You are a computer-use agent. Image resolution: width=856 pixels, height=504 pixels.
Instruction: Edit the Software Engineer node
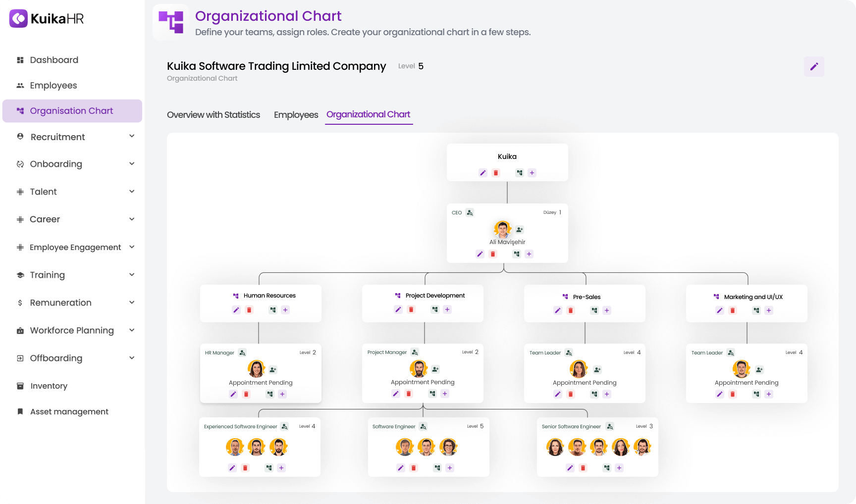400,467
